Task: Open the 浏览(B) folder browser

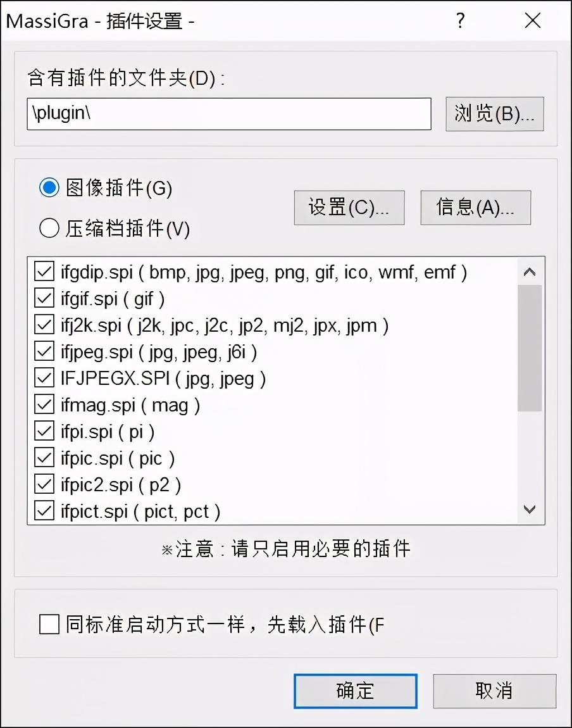Action: tap(494, 113)
